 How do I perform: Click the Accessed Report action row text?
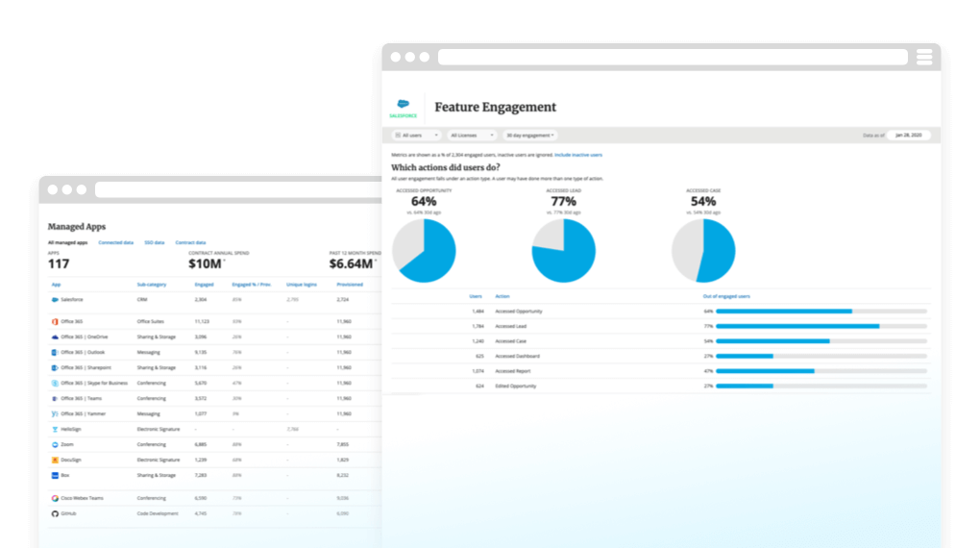[x=512, y=371]
